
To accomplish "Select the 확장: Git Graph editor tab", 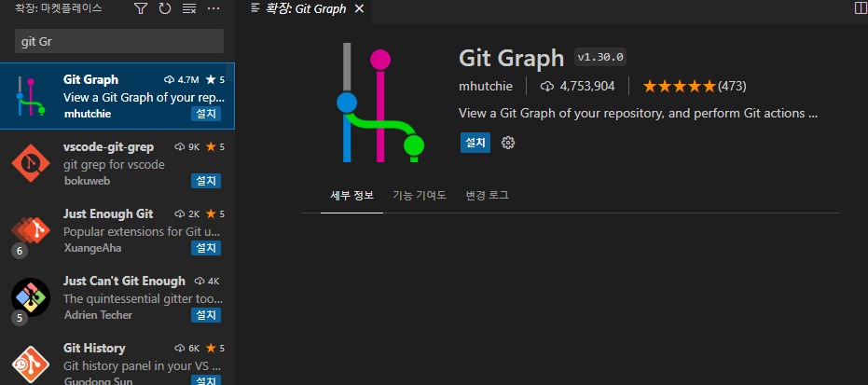I will pos(308,8).
